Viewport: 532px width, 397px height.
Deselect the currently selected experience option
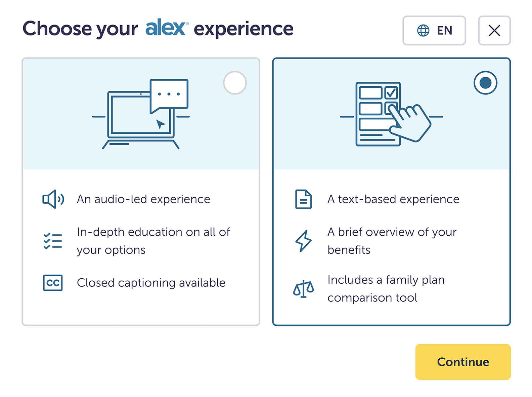point(486,83)
